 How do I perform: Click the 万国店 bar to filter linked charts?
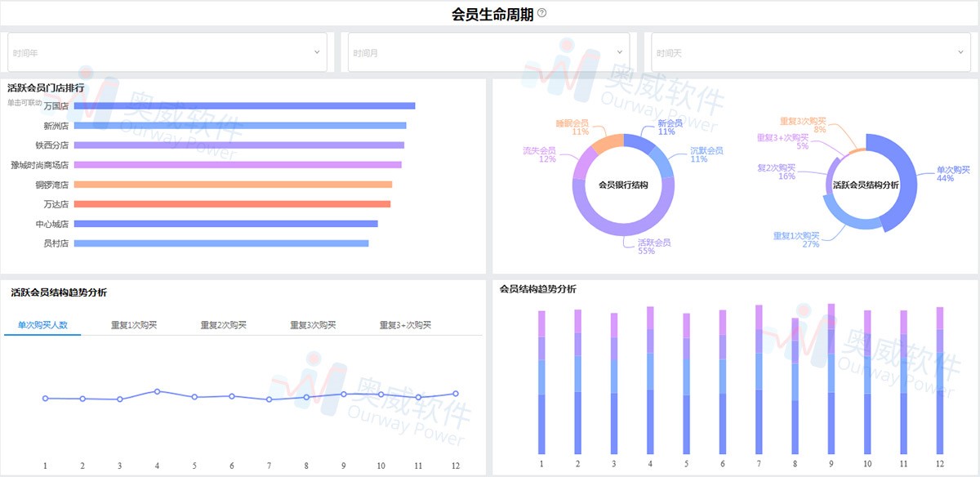(x=245, y=105)
